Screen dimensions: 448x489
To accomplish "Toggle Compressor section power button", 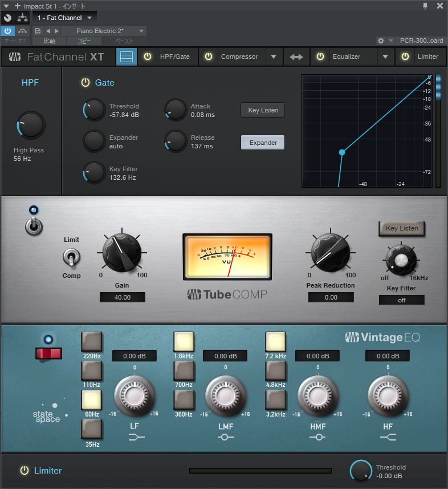I will pos(209,56).
